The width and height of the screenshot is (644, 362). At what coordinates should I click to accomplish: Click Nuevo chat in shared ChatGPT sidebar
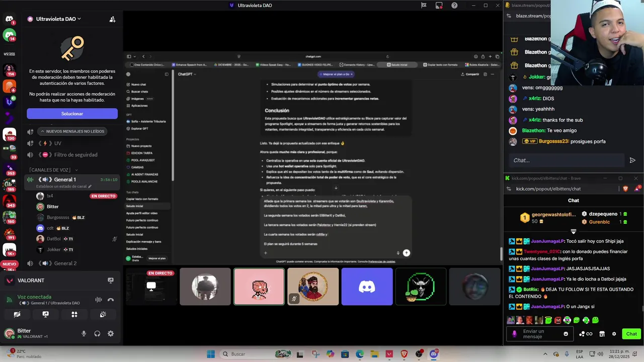[x=136, y=84]
